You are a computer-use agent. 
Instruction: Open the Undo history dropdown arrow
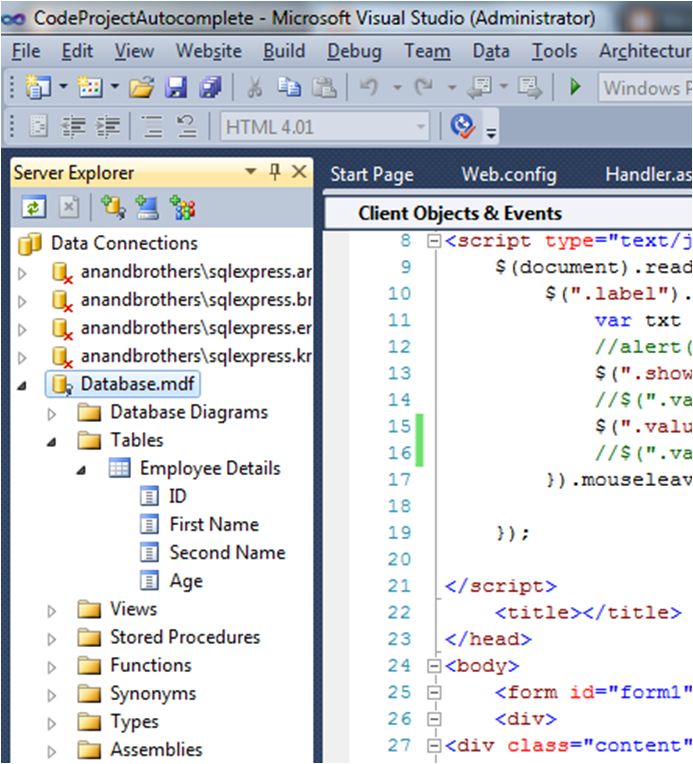click(x=397, y=88)
